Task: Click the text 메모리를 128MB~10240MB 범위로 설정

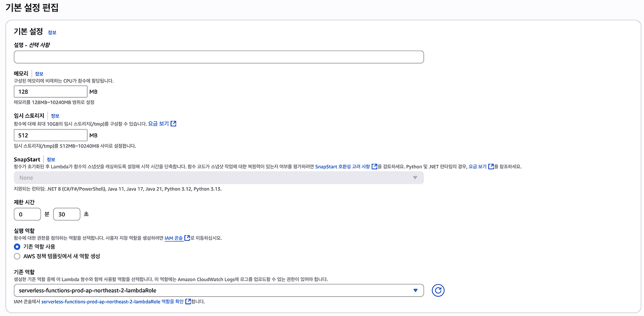Action: click(54, 102)
